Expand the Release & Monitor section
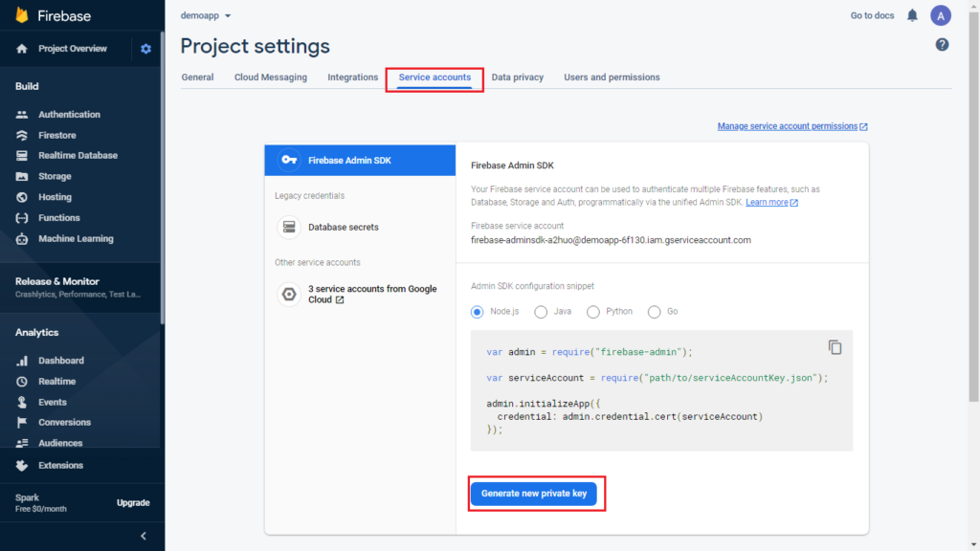980x551 pixels. tap(80, 287)
